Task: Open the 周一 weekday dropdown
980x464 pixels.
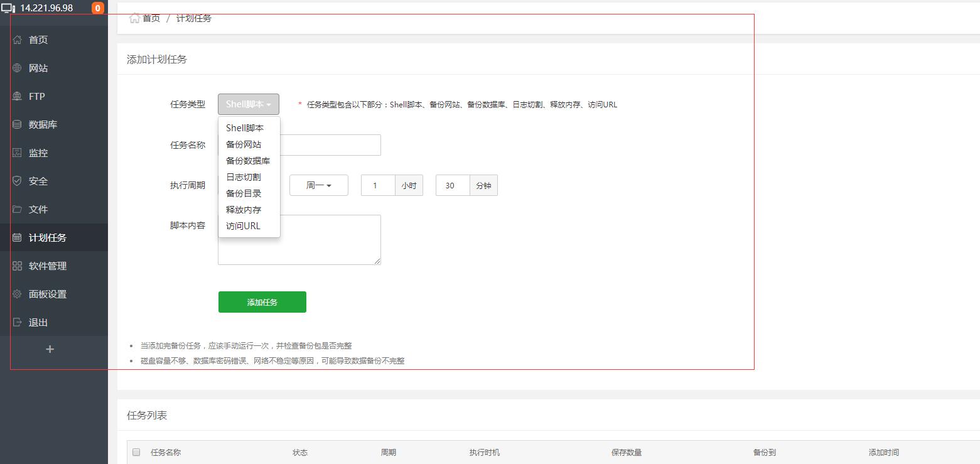Action: click(319, 185)
